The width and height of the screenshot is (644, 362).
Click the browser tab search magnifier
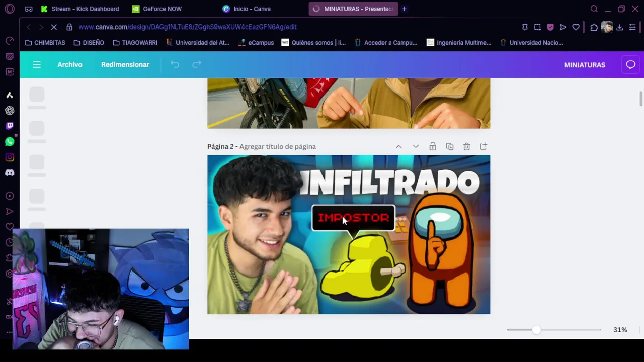click(x=594, y=9)
